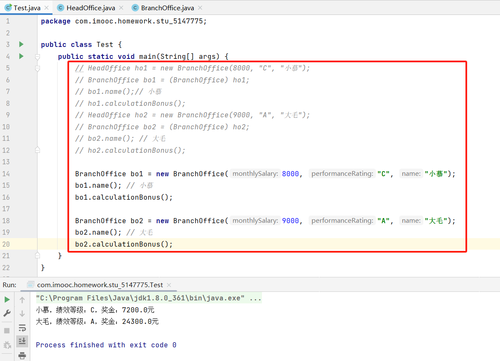Rerun the program with the green play button
Image resolution: width=500 pixels, height=361 pixels.
click(7, 300)
